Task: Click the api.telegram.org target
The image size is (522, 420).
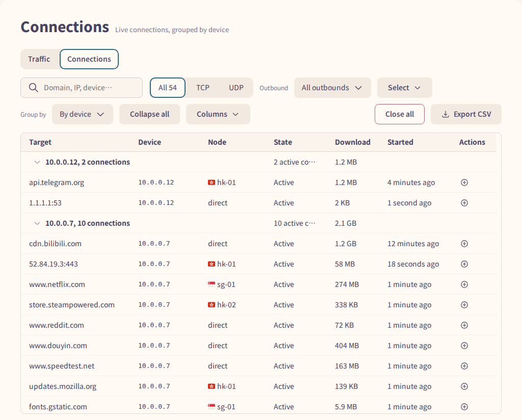Action: [x=57, y=182]
